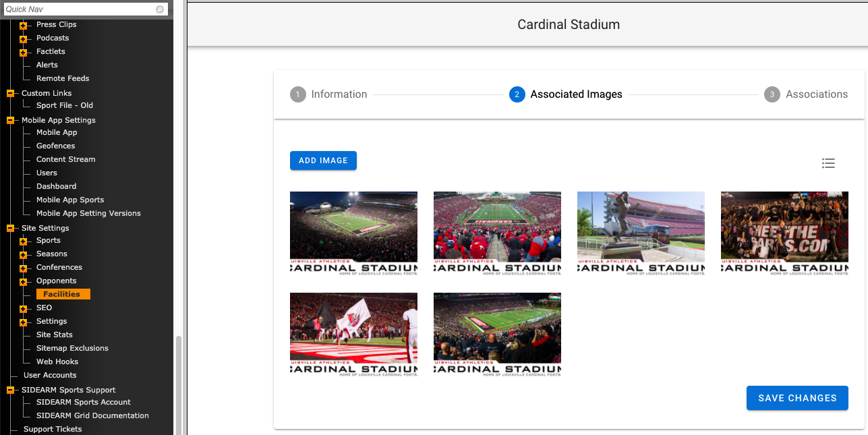Click the Site Settings label
Screen dimensions: 868x435
[45, 228]
